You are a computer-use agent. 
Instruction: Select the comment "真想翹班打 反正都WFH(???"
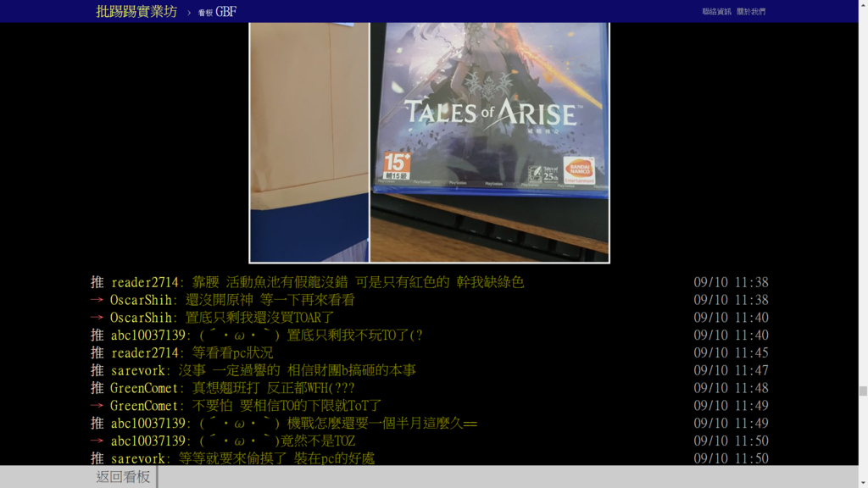(274, 388)
